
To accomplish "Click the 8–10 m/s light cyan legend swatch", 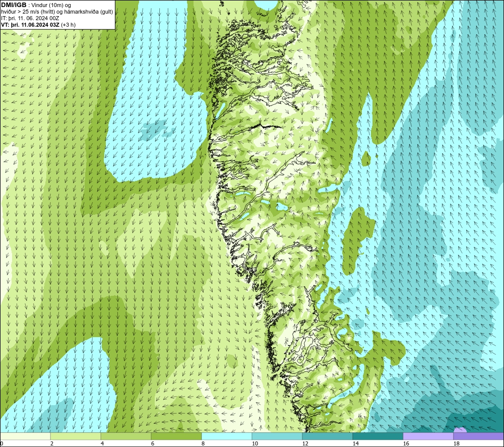I will tap(227, 436).
